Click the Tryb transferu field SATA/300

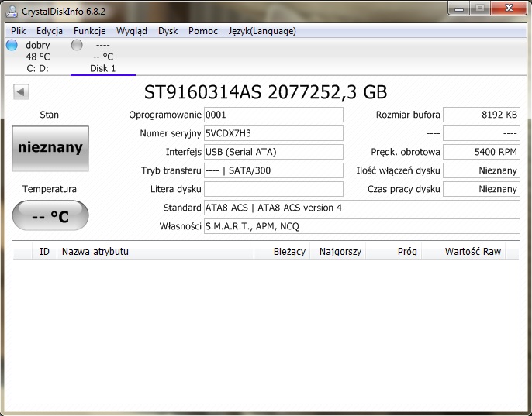click(x=274, y=170)
